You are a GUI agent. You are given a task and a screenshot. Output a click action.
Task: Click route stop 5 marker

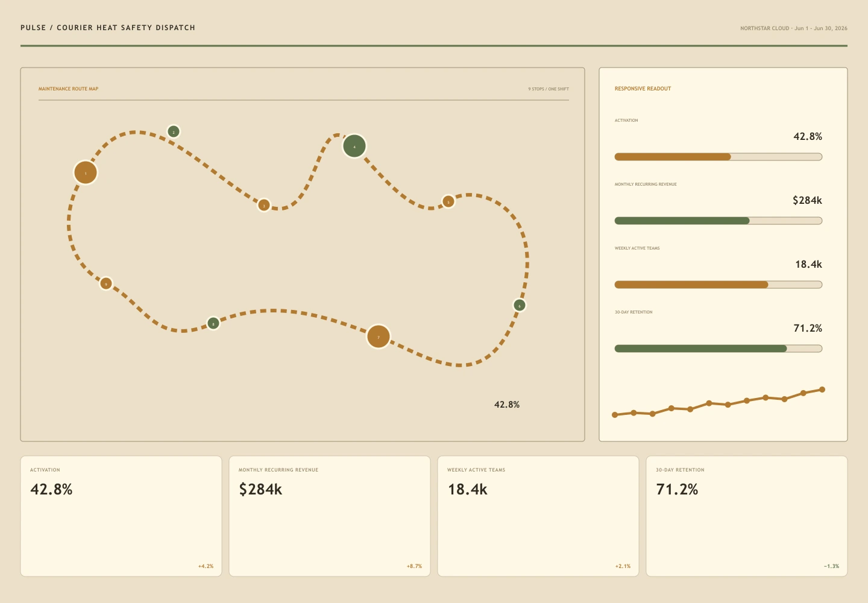[448, 201]
